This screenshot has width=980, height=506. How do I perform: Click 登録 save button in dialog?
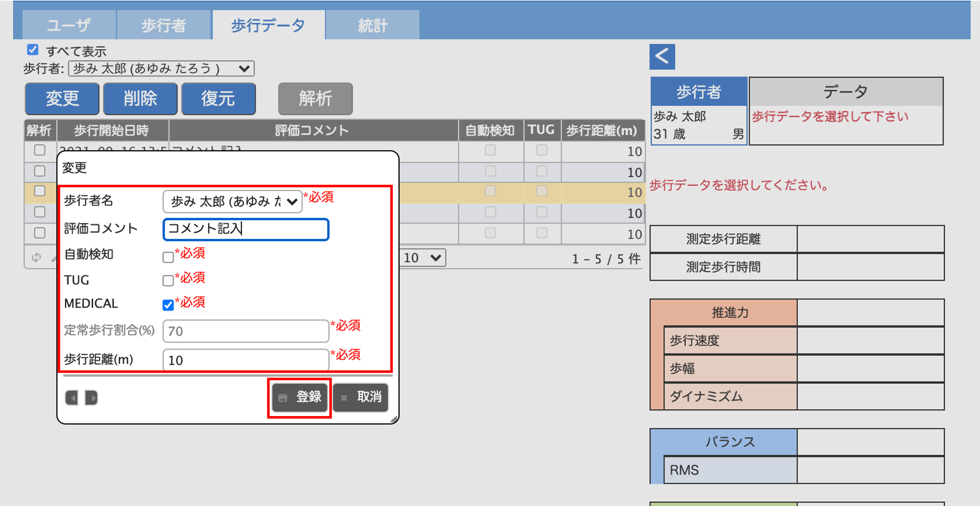[300, 397]
